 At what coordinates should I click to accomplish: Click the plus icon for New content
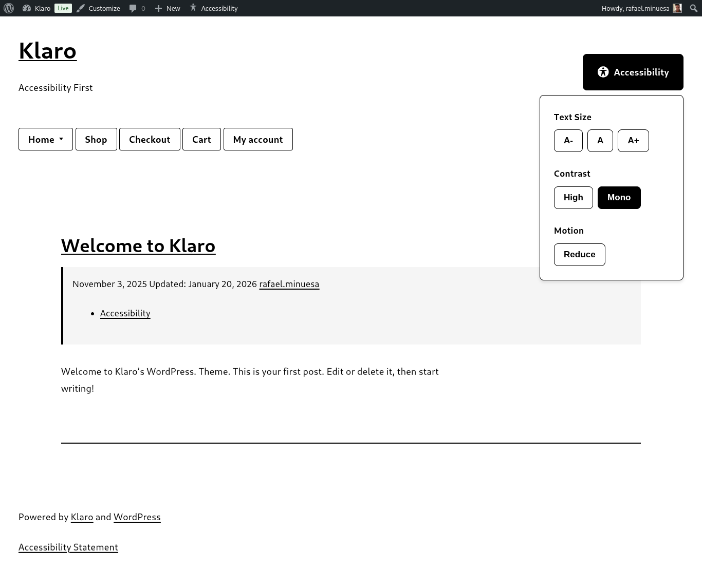pyautogui.click(x=158, y=8)
